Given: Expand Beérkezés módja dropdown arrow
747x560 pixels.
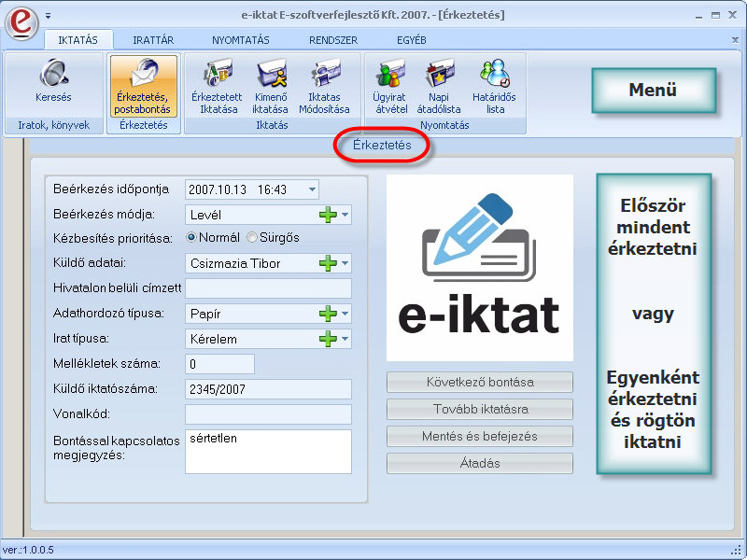Looking at the screenshot, I should (345, 215).
